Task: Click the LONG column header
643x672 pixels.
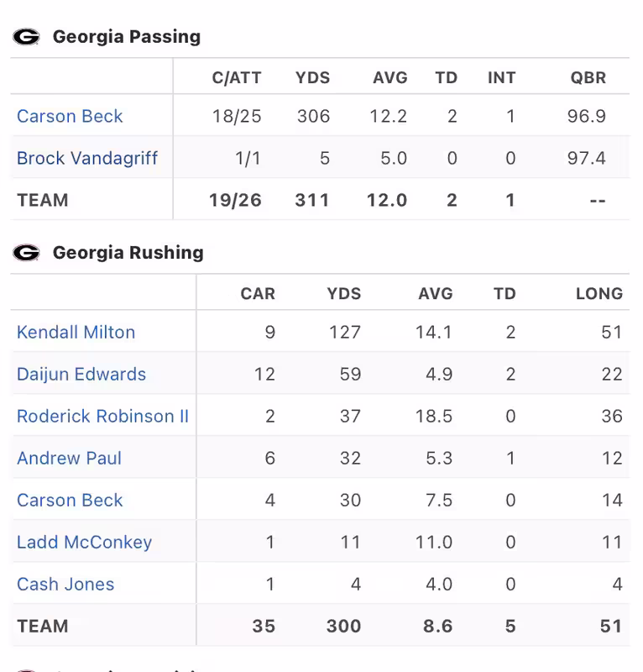Action: tap(599, 293)
